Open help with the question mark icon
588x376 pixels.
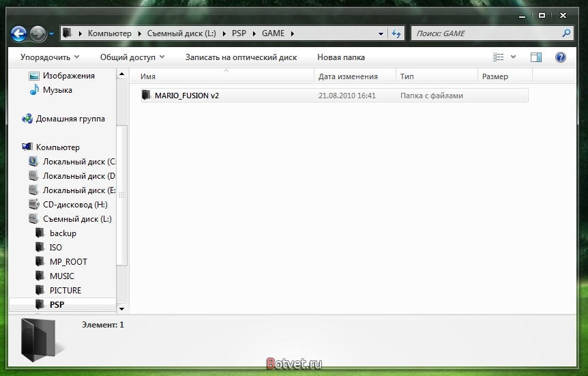click(x=561, y=57)
